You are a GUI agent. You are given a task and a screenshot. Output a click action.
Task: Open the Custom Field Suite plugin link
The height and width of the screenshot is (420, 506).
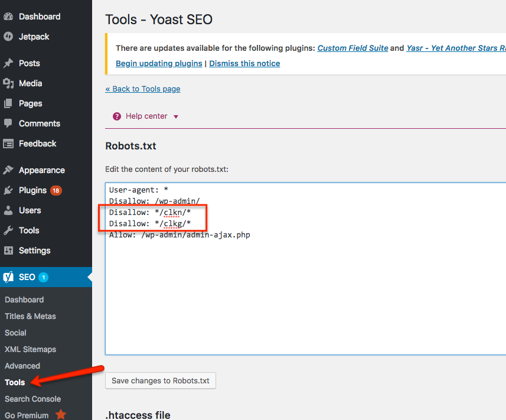click(352, 48)
